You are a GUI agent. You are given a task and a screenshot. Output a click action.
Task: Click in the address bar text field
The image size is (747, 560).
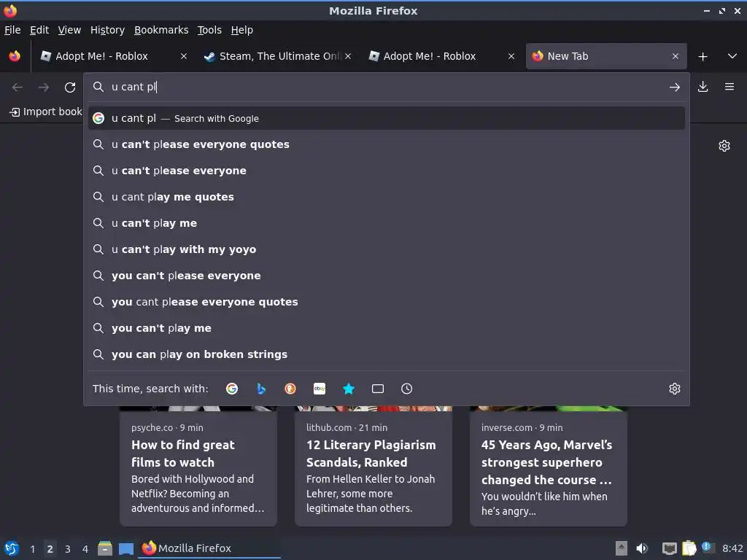point(386,87)
